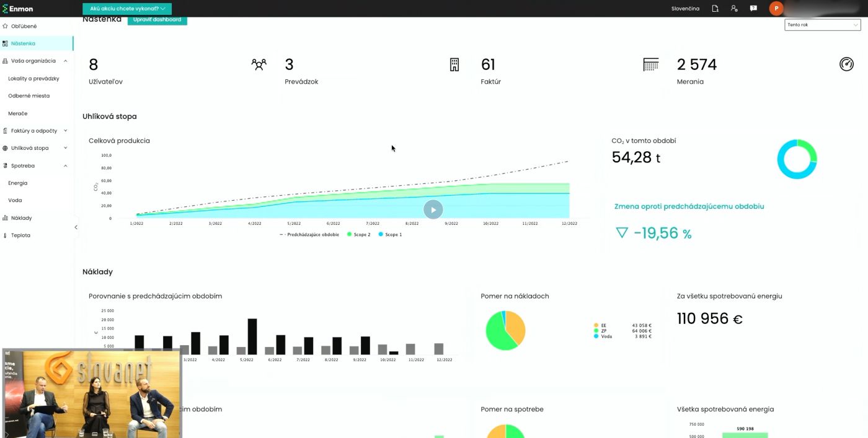This screenshot has width=868, height=438.
Task: Open the user settings icon in top bar
Action: pyautogui.click(x=734, y=9)
